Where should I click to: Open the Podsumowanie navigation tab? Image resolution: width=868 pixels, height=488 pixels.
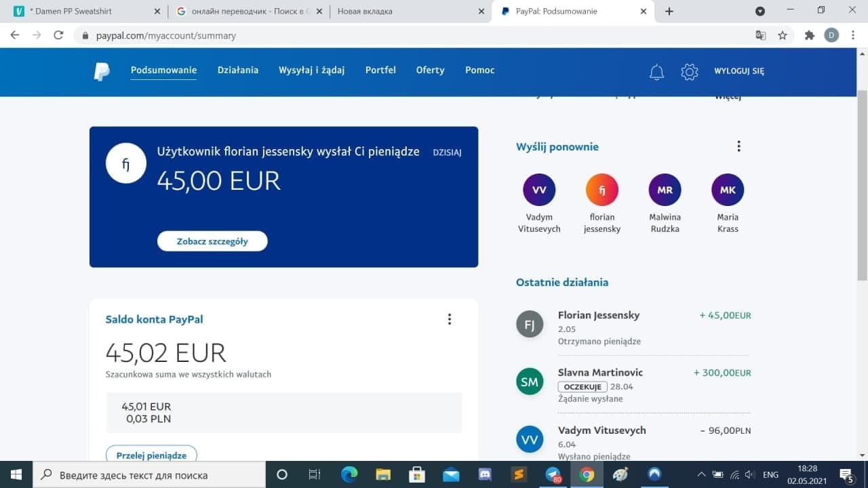click(163, 70)
